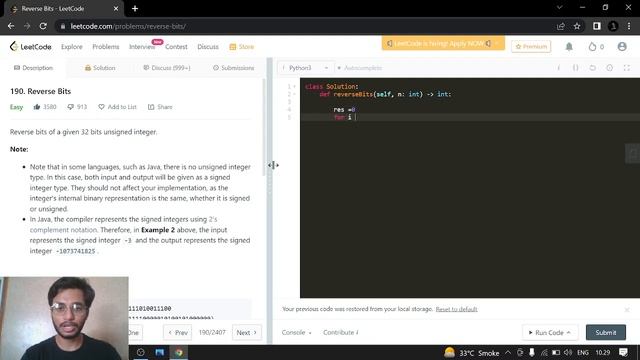Open a new browser tab
This screenshot has height=360, width=640.
click(x=135, y=9)
